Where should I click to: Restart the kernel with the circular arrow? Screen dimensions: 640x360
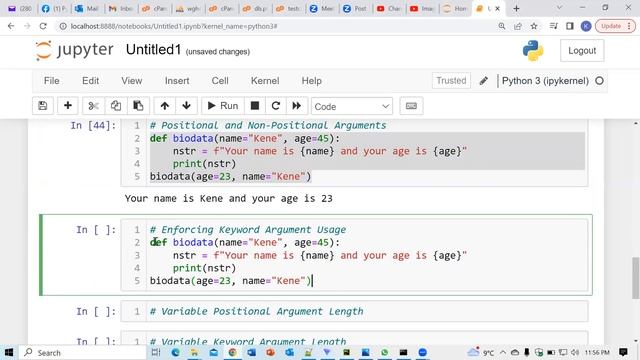[276, 106]
